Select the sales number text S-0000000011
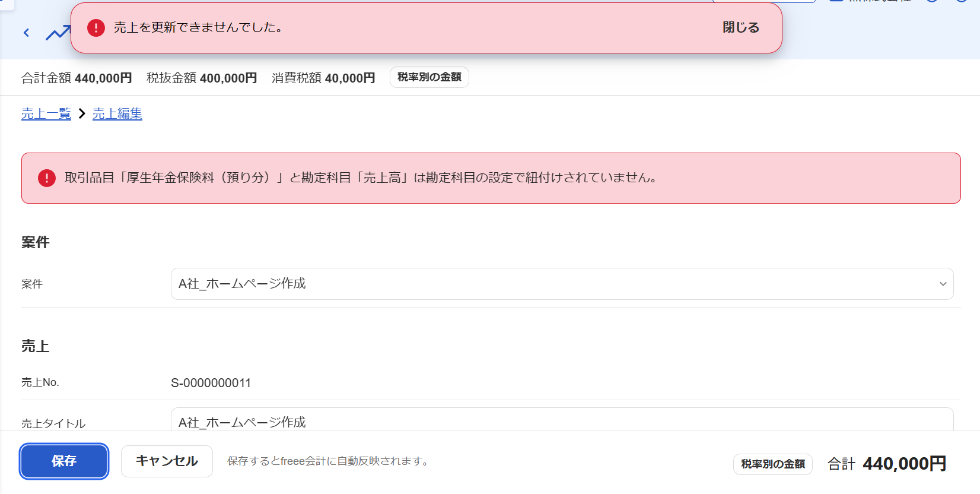This screenshot has height=494, width=980. pos(211,383)
